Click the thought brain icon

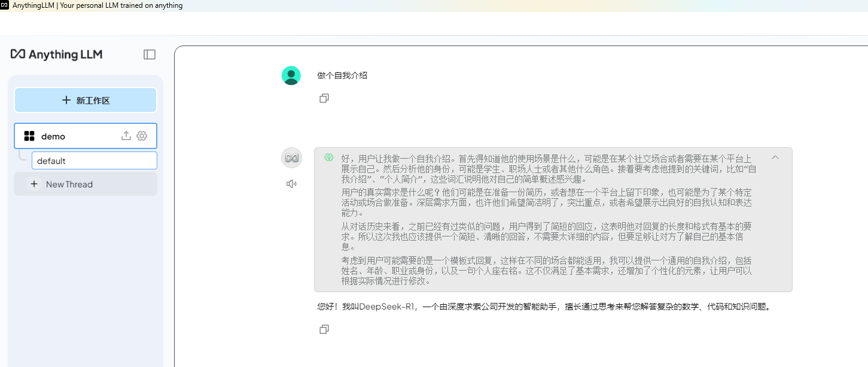(x=328, y=157)
